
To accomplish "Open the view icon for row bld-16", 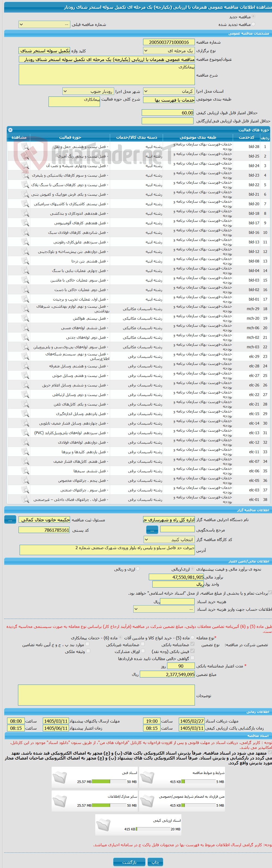I will [x=25, y=232].
